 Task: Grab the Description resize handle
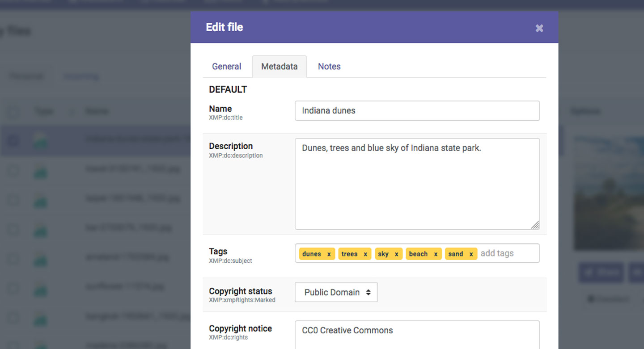point(535,225)
